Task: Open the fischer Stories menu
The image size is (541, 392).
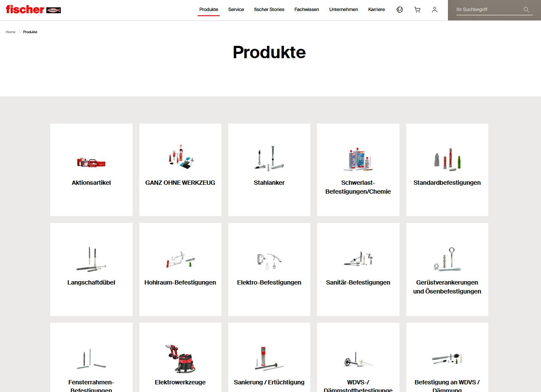Action: click(269, 10)
